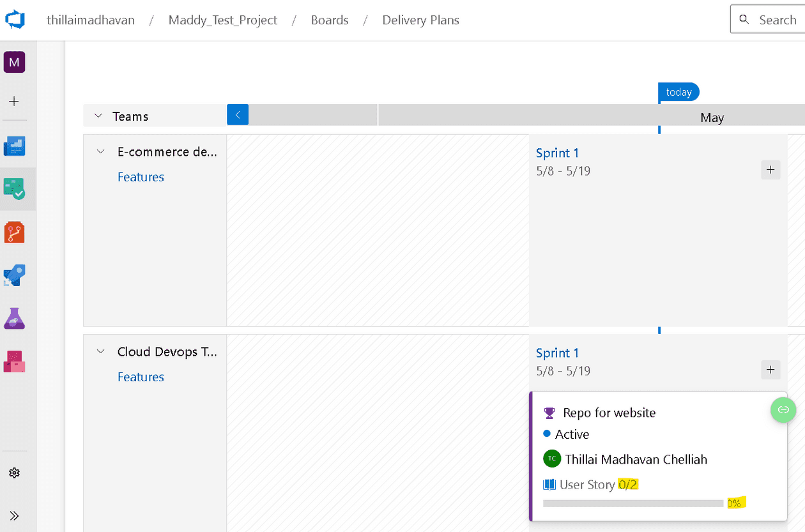The width and height of the screenshot is (805, 532).
Task: Open the Azure DevOps logo home
Action: tap(14, 20)
